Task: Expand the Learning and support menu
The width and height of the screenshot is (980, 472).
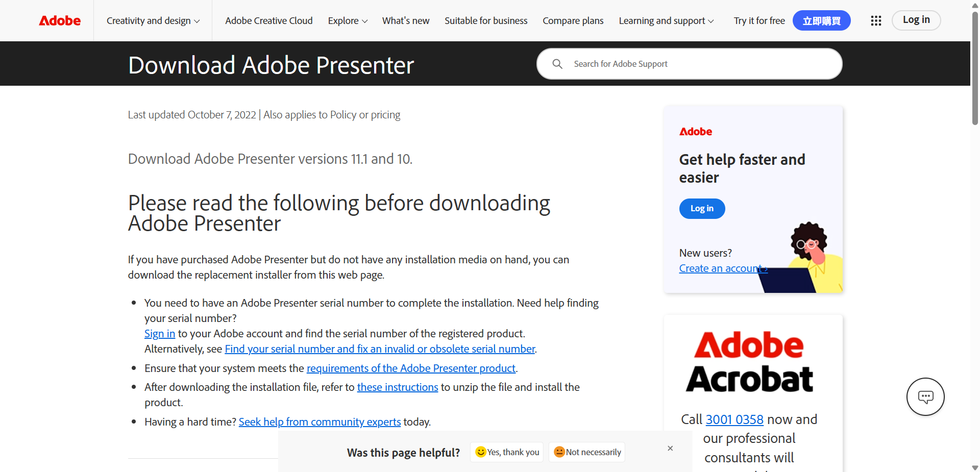Action: click(666, 20)
